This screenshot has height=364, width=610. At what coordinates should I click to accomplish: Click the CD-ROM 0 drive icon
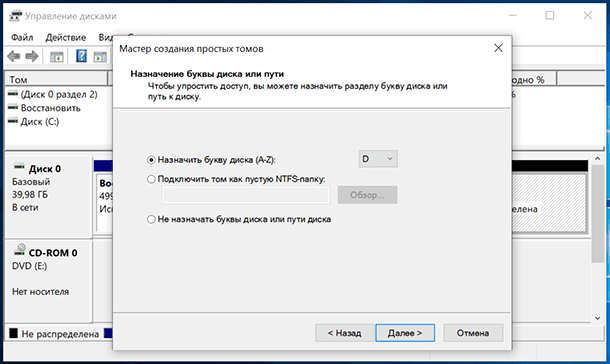click(20, 250)
